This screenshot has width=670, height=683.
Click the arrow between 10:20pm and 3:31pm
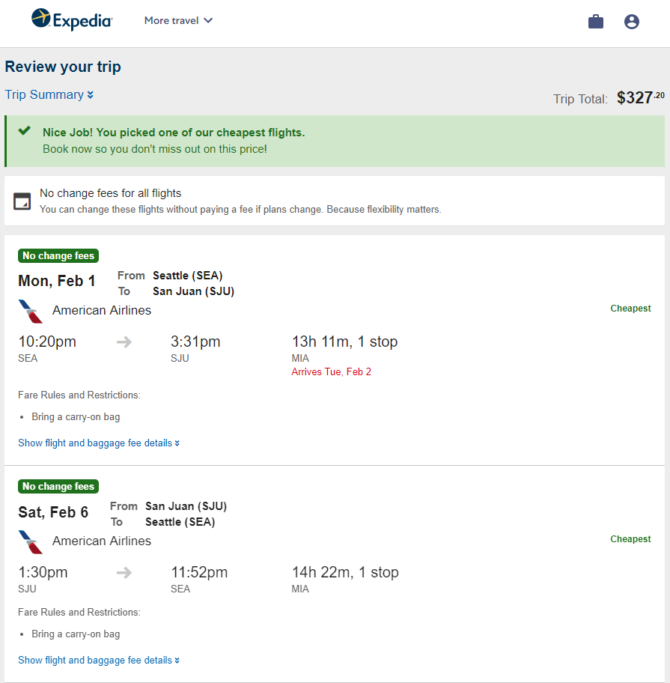124,342
